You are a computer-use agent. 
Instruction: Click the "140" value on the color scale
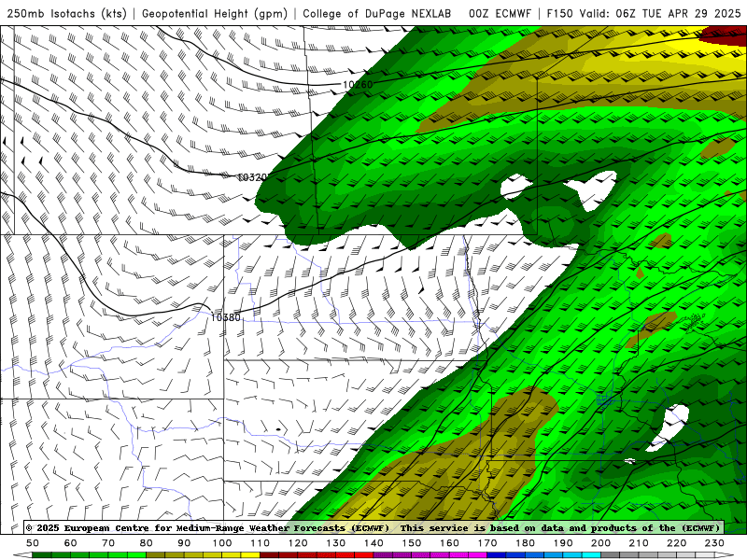373,543
